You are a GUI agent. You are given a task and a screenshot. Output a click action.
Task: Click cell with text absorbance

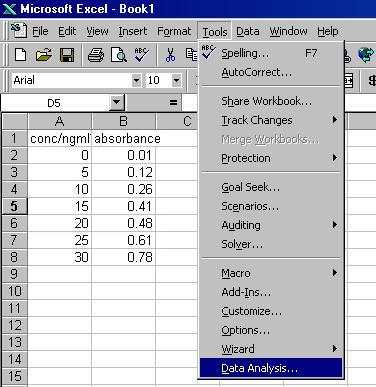coord(123,138)
